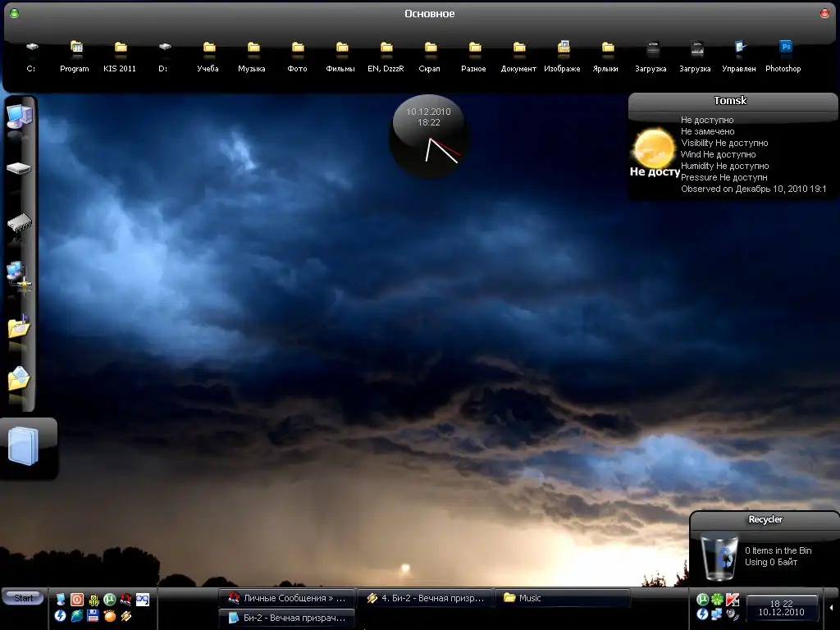Open the Фильмы folder shortcut
Viewport: 840px width, 630px height.
coord(340,48)
